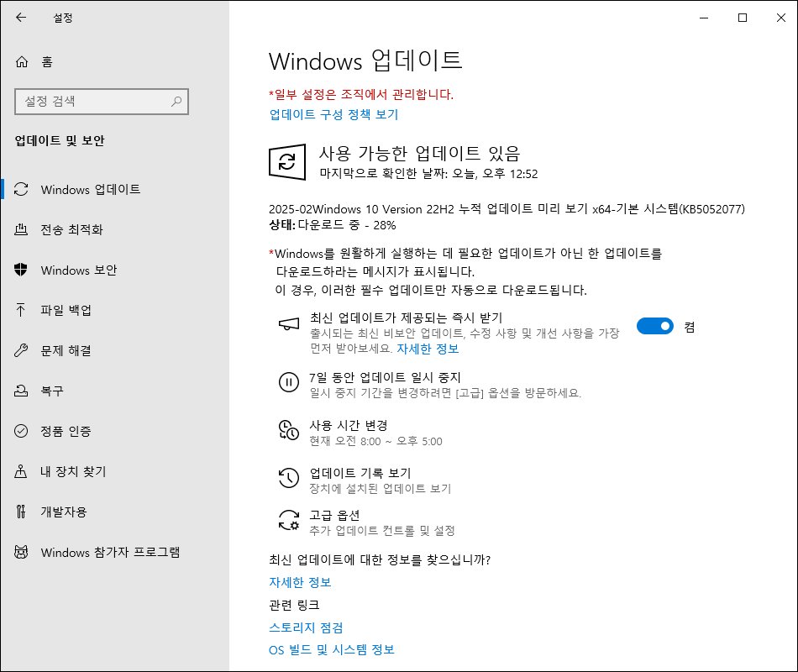The image size is (798, 672).
Task: Open 고급 옵션
Action: point(334,515)
